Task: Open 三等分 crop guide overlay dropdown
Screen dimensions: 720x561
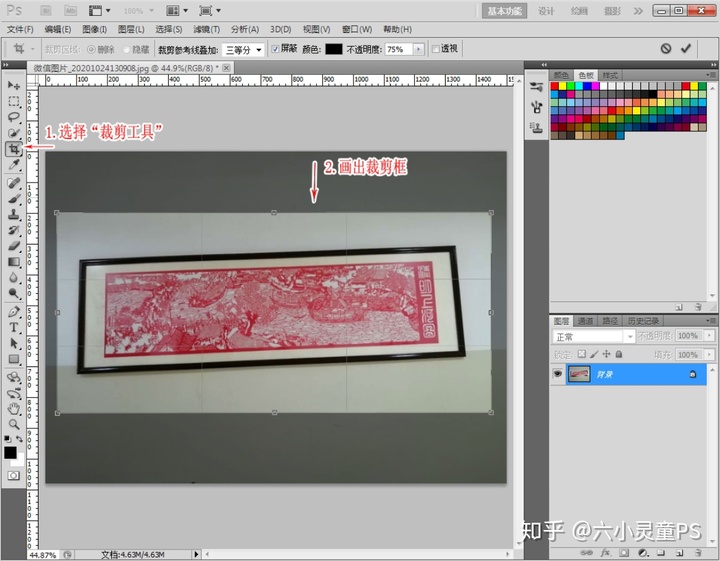Action: [243, 50]
